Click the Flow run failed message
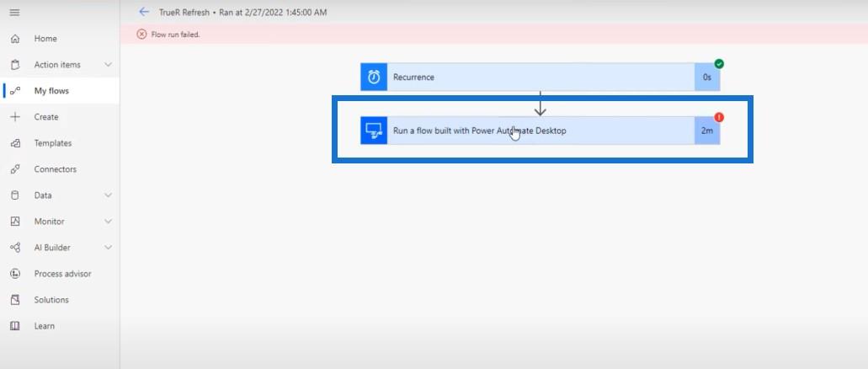The height and width of the screenshot is (369, 868). [175, 35]
